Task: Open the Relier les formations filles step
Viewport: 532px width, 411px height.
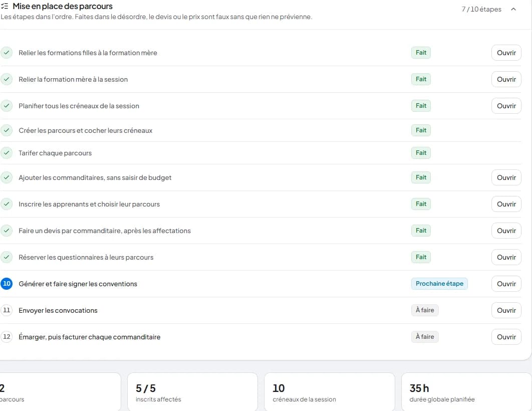Action: pos(506,53)
